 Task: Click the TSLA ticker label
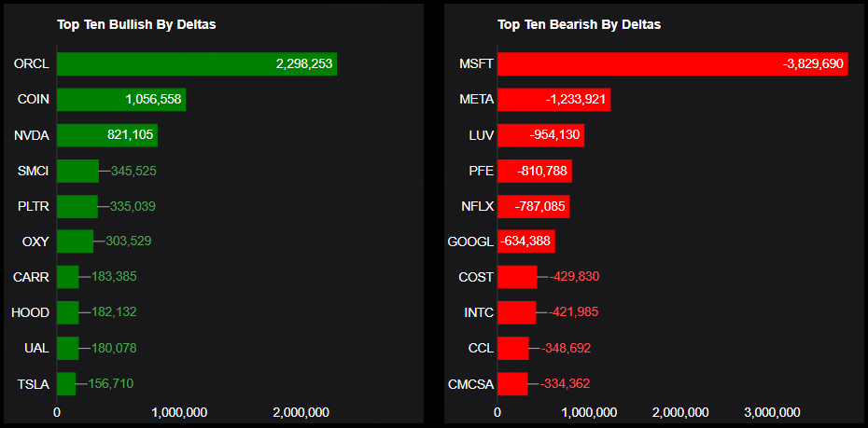tap(34, 383)
